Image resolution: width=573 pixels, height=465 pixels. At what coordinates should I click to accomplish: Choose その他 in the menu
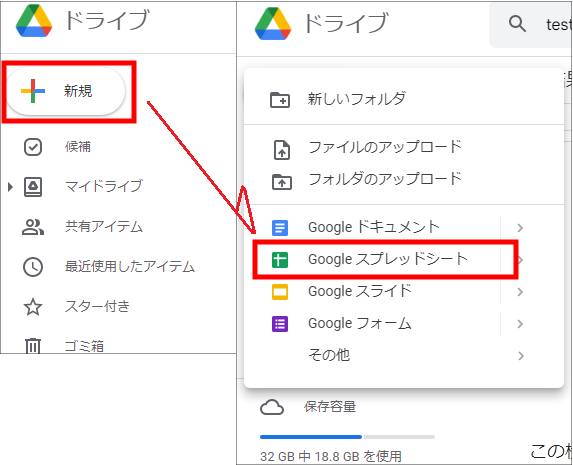pyautogui.click(x=329, y=355)
